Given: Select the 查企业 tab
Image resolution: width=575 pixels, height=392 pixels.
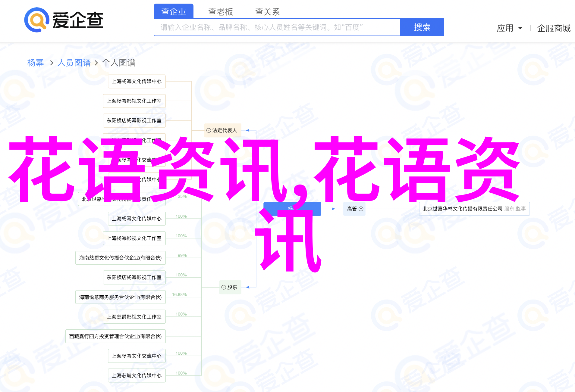Looking at the screenshot, I should click(x=174, y=11).
